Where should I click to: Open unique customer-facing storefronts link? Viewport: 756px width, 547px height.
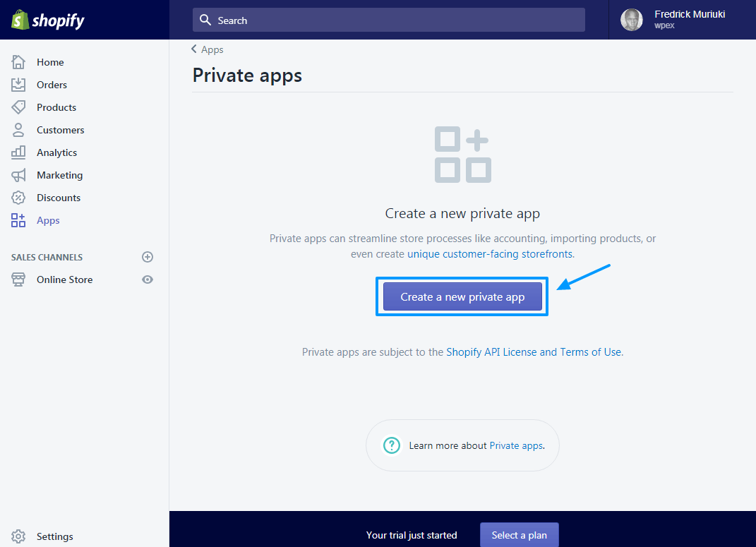point(491,254)
